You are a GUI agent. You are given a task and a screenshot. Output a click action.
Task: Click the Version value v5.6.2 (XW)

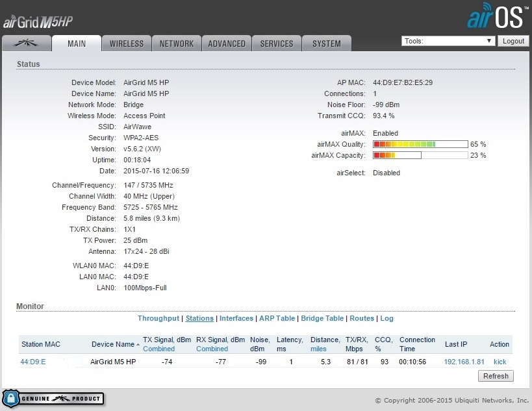[142, 149]
